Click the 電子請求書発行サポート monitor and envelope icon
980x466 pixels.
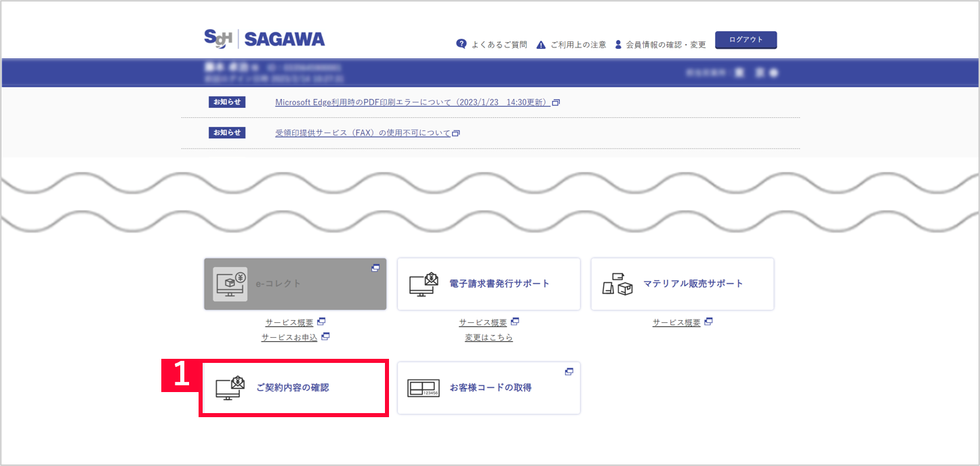424,284
